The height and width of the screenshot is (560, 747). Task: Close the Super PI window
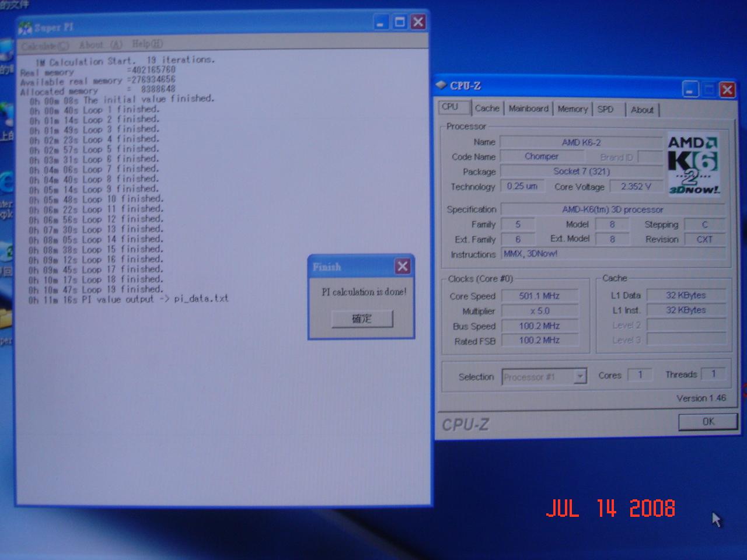tap(418, 22)
